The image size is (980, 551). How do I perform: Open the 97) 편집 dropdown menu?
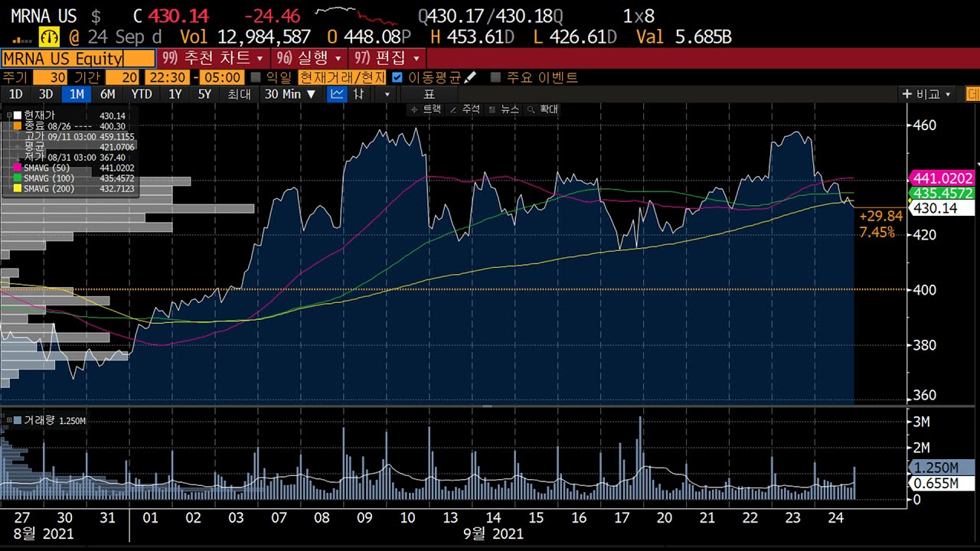click(x=387, y=58)
